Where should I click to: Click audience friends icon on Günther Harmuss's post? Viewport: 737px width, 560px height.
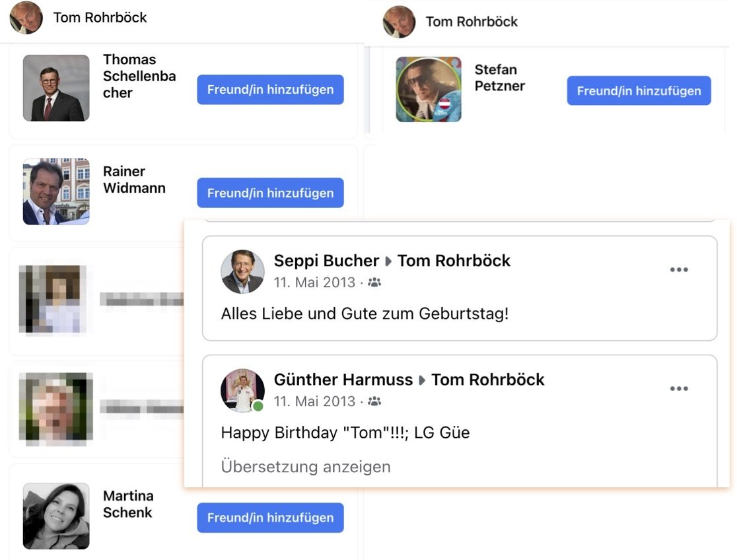point(374,401)
